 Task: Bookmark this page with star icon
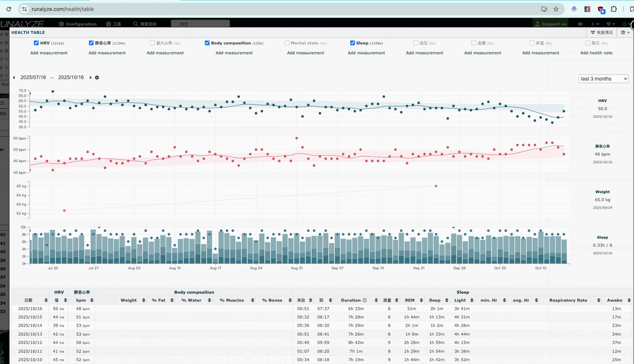click(556, 9)
